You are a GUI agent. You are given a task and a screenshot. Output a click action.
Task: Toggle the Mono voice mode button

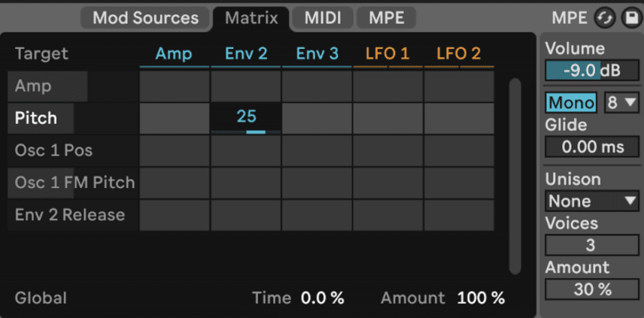click(571, 102)
